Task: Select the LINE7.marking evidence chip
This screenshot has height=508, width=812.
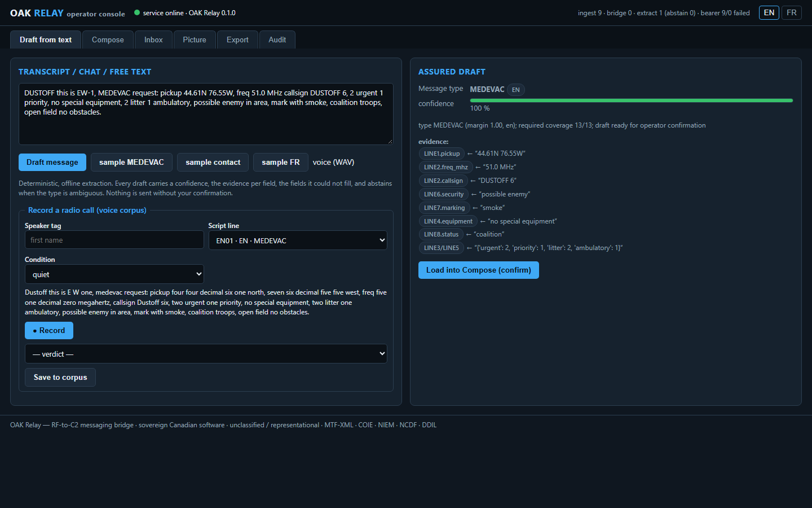Action: 444,208
